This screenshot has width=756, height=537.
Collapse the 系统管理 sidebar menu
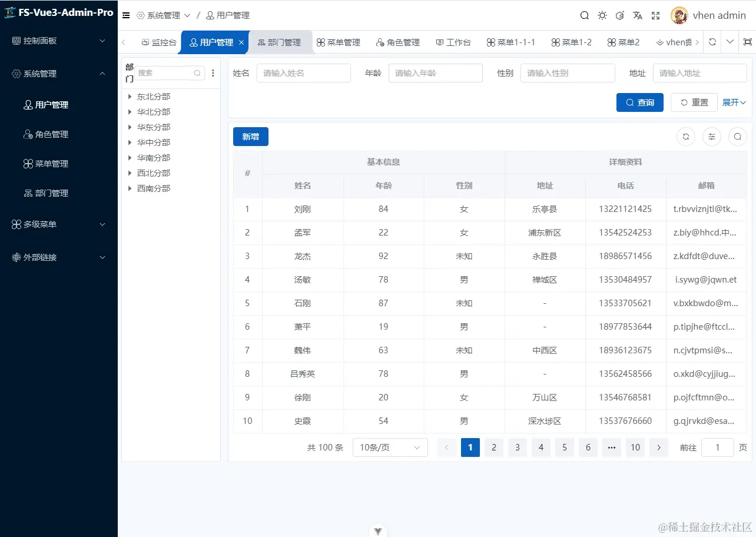click(x=59, y=74)
